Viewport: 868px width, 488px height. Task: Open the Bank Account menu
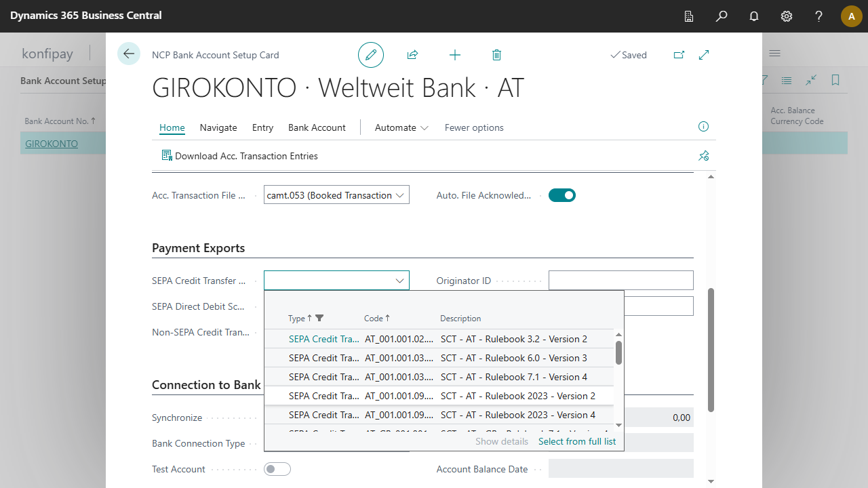click(317, 127)
